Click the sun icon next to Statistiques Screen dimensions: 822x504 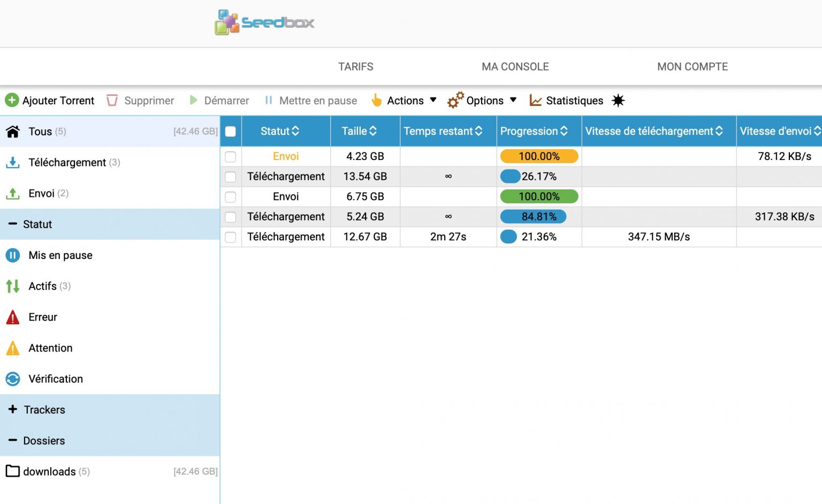[x=618, y=100]
